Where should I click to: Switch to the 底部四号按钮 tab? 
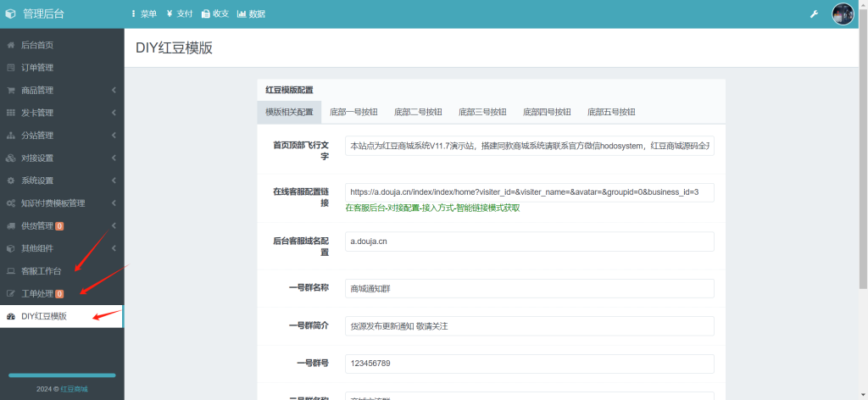click(x=547, y=112)
